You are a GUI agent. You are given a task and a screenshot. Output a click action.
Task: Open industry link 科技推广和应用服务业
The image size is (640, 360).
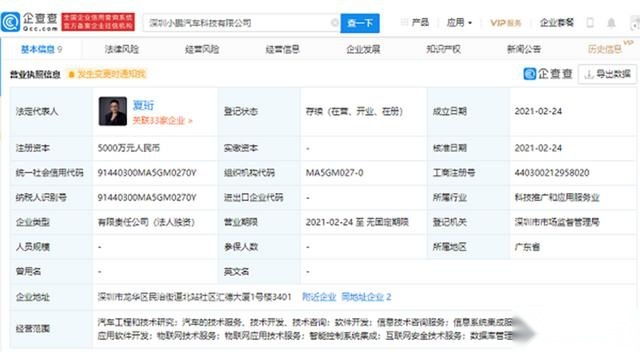point(557,198)
